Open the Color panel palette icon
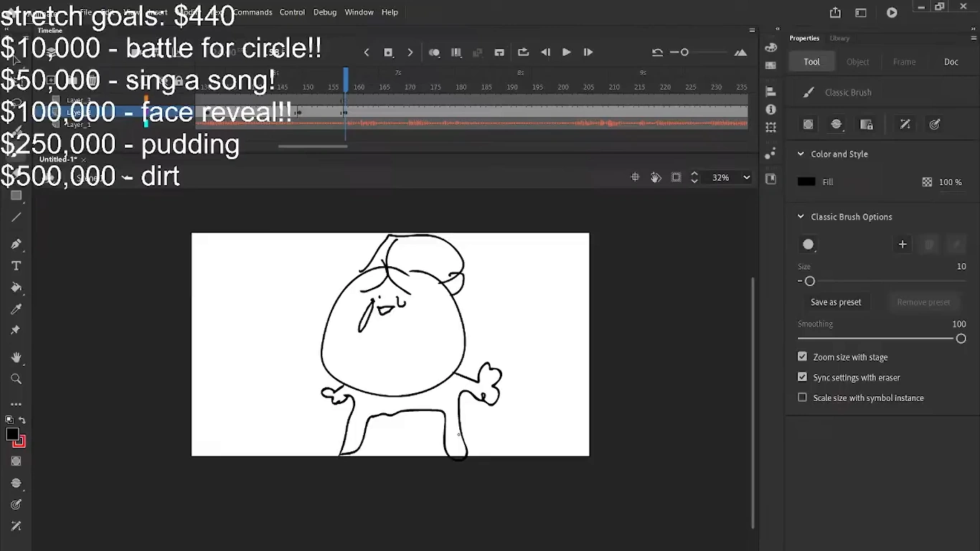Screen dimensions: 980x551 771,48
